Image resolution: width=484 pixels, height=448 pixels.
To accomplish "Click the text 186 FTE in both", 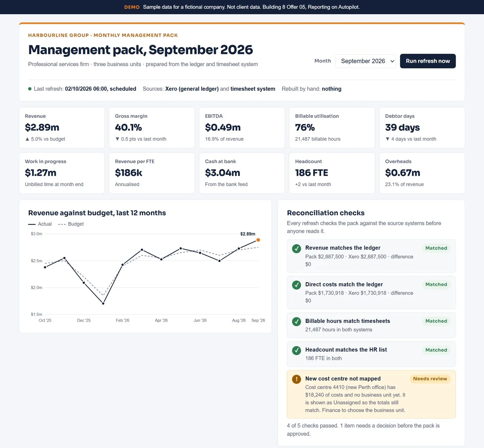I will pos(324,358).
